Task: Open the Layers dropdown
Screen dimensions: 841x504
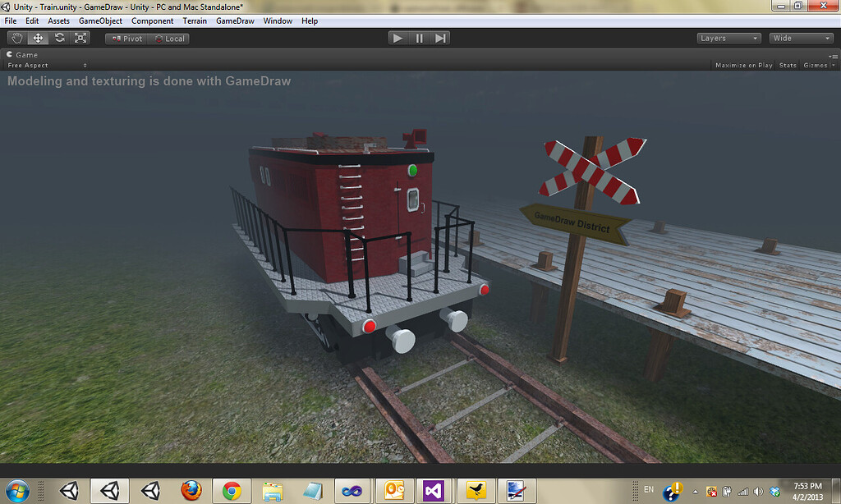Action: (x=728, y=38)
